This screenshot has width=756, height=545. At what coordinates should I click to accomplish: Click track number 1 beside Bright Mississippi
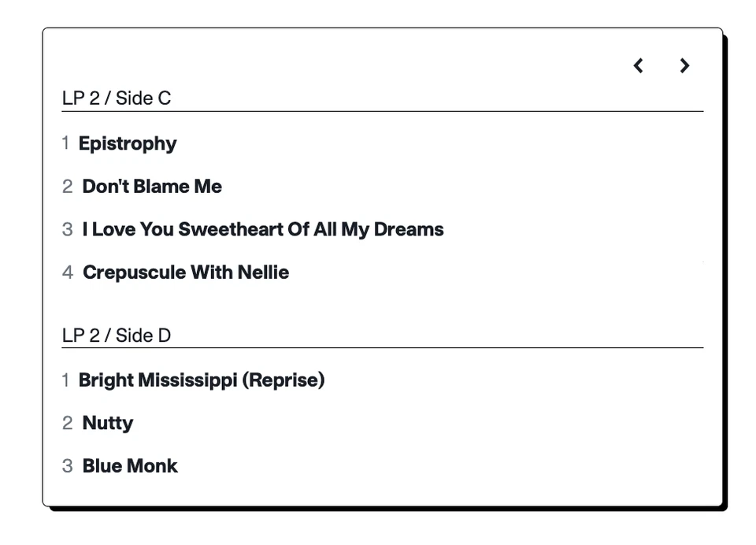click(65, 380)
